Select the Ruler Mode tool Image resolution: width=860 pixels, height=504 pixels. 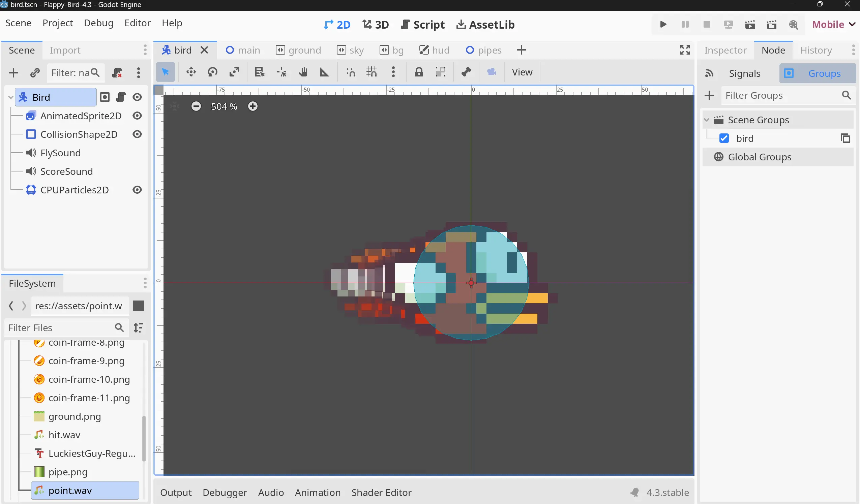click(324, 72)
